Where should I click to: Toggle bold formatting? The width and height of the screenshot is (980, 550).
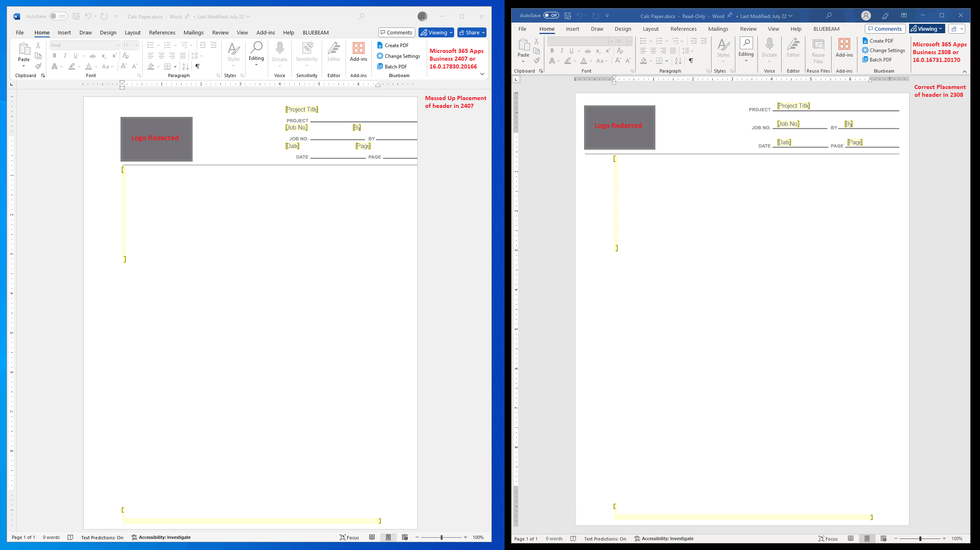point(55,55)
